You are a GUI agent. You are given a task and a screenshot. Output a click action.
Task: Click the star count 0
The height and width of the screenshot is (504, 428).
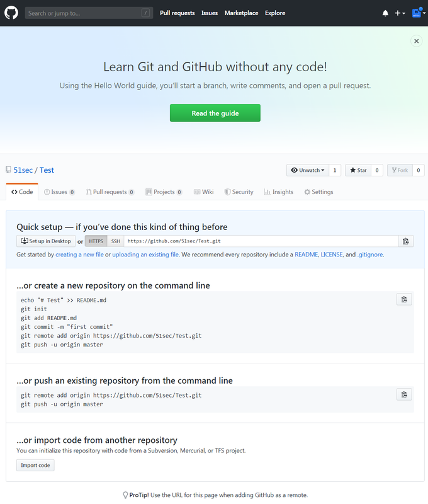tap(377, 170)
